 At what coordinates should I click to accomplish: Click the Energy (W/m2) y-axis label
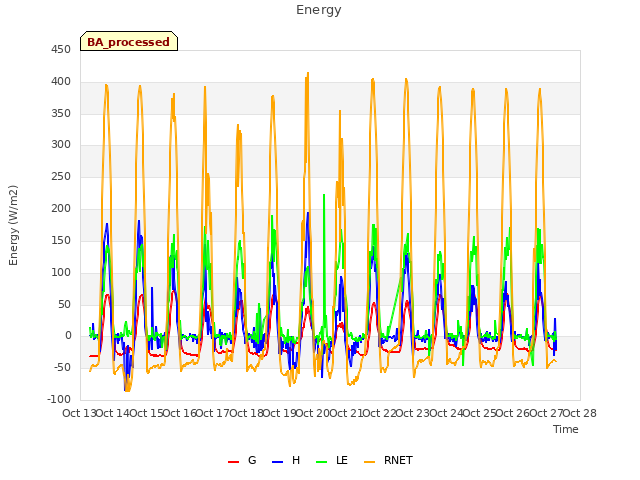(13, 225)
